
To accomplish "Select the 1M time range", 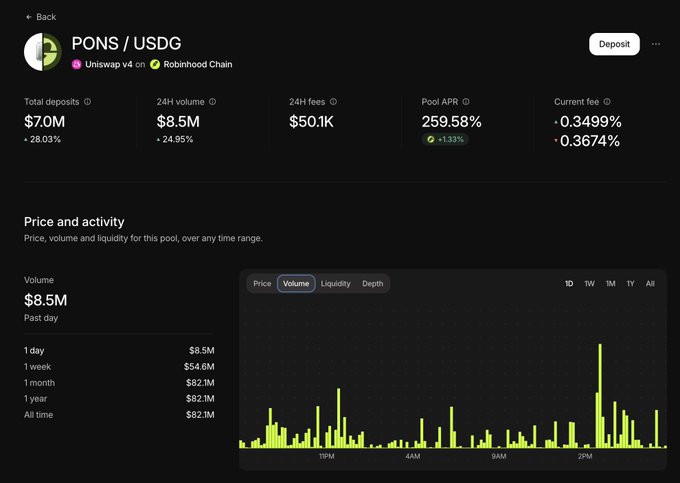I will pyautogui.click(x=611, y=284).
